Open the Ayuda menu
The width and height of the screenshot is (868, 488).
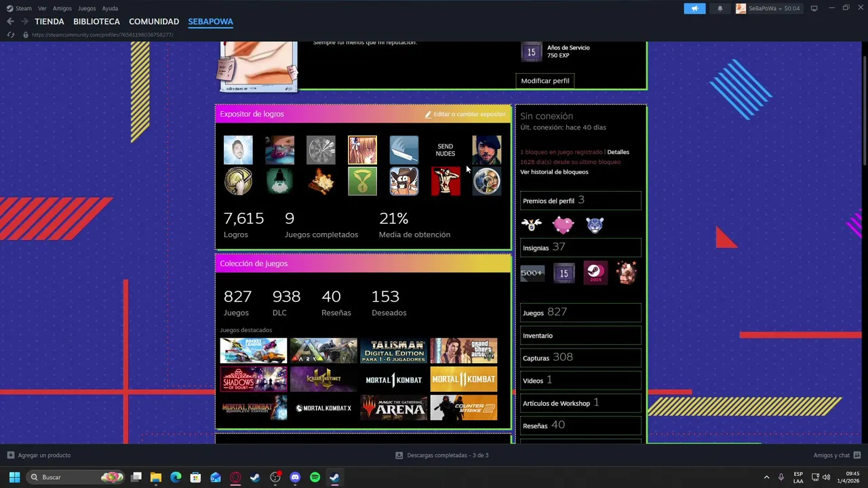pyautogui.click(x=110, y=8)
